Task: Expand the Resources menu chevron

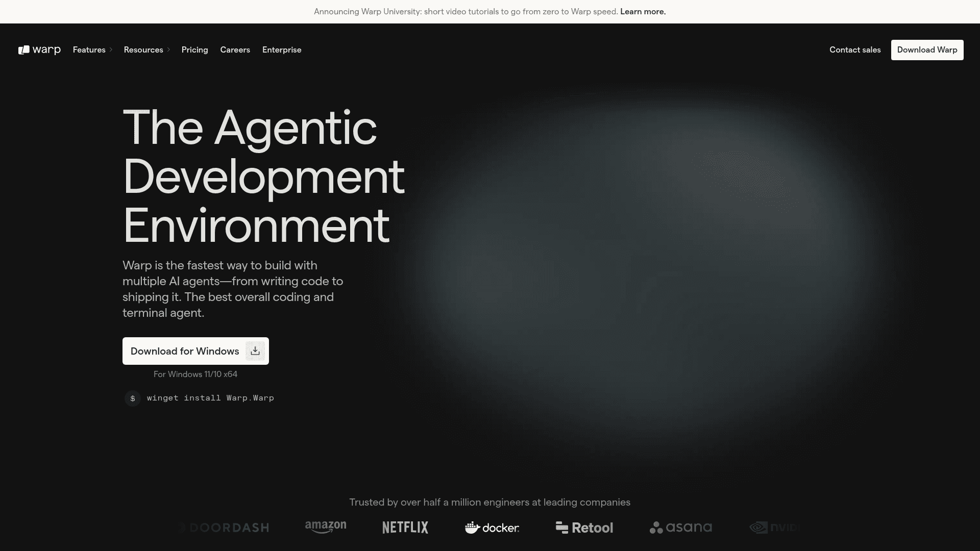Action: click(168, 50)
